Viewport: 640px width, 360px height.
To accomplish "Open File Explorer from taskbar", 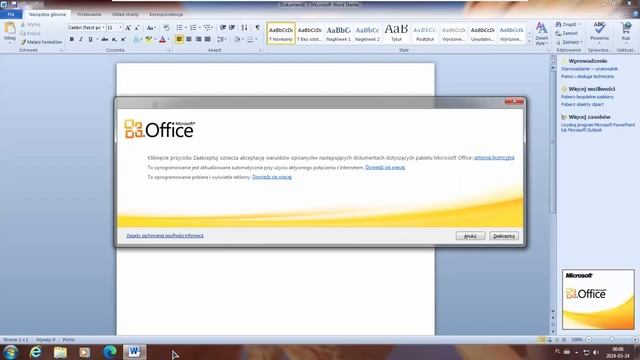I will click(x=60, y=352).
